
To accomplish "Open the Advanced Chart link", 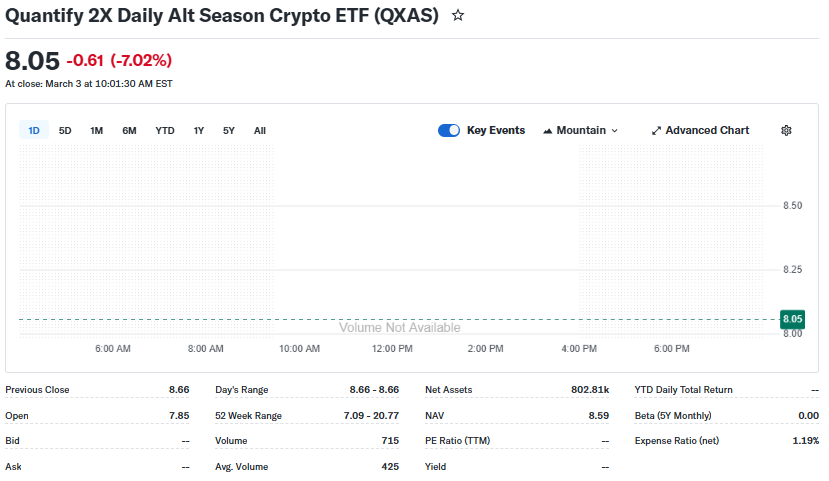I will coord(707,130).
